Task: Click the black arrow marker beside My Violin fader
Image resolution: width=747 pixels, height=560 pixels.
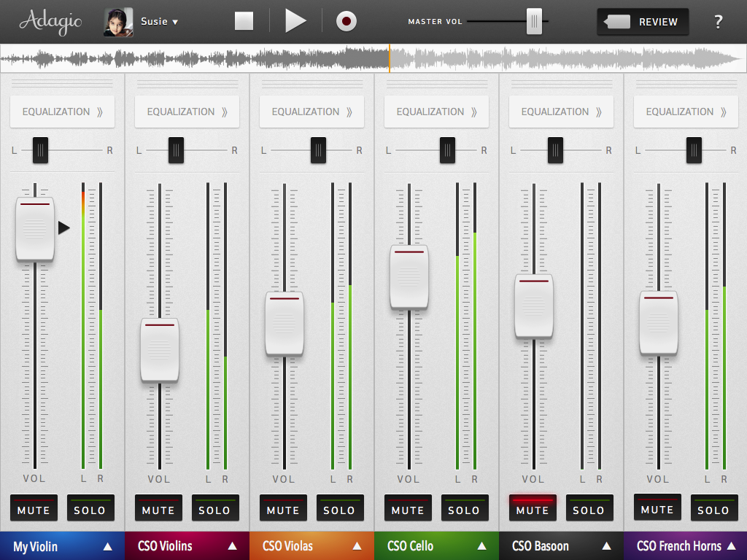Action: pyautogui.click(x=64, y=227)
